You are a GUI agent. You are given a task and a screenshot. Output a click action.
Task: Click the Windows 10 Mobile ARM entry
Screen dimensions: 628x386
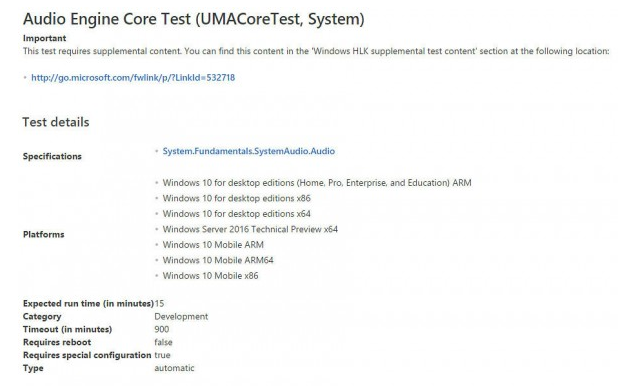213,245
